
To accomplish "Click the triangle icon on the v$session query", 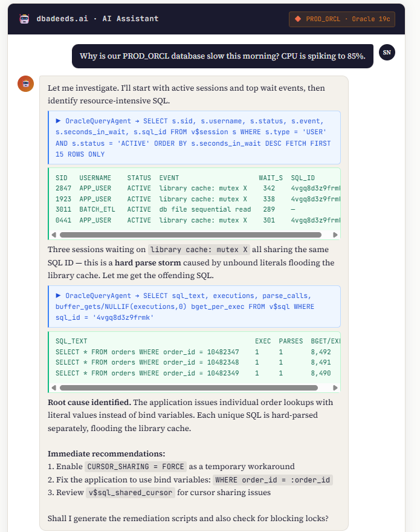I will [x=59, y=121].
